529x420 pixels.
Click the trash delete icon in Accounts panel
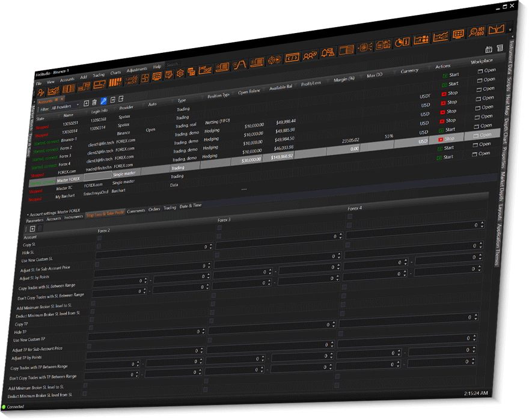click(x=94, y=103)
